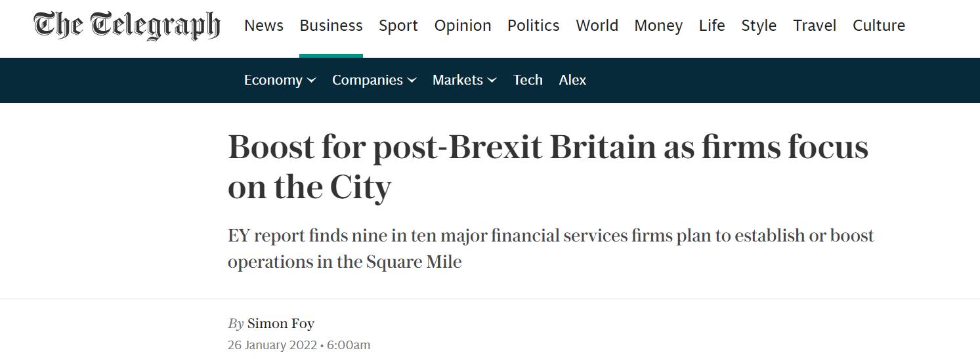Viewport: 980px width, 359px height.
Task: Select the Business tab
Action: click(331, 26)
